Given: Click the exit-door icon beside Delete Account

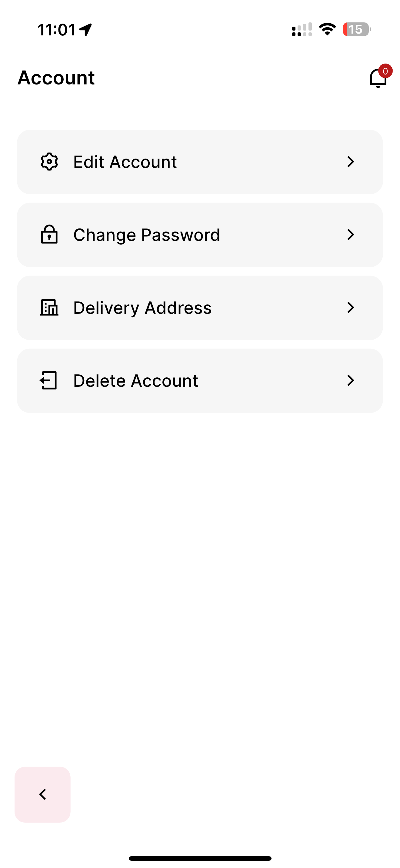Looking at the screenshot, I should (48, 380).
